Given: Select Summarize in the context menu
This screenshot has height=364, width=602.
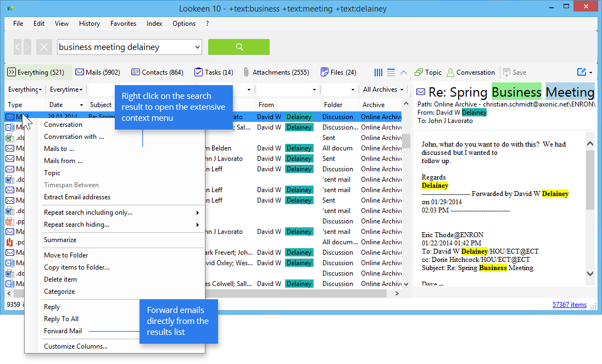Looking at the screenshot, I should coord(60,240).
